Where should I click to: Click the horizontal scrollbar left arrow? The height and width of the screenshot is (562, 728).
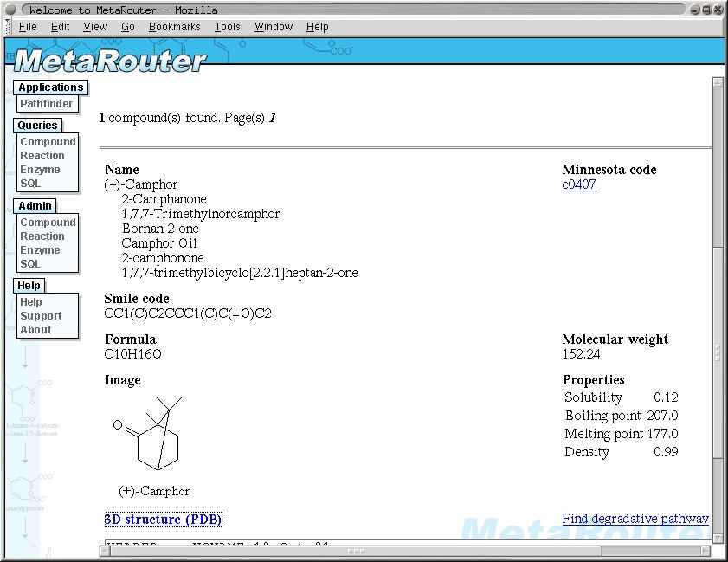pyautogui.click(x=105, y=552)
